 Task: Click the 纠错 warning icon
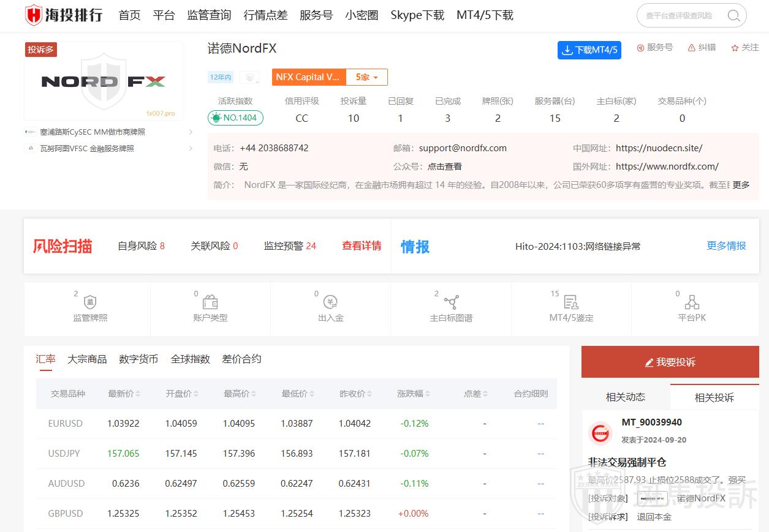click(x=692, y=48)
